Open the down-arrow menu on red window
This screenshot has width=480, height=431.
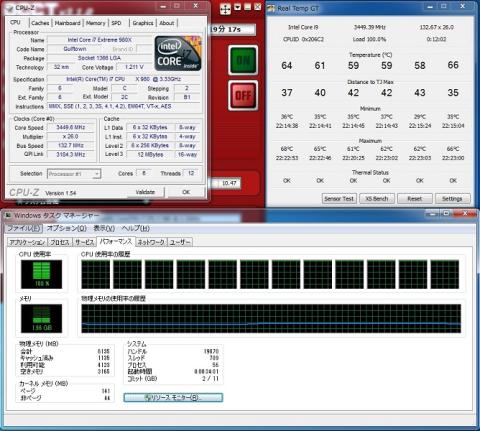tap(237, 7)
